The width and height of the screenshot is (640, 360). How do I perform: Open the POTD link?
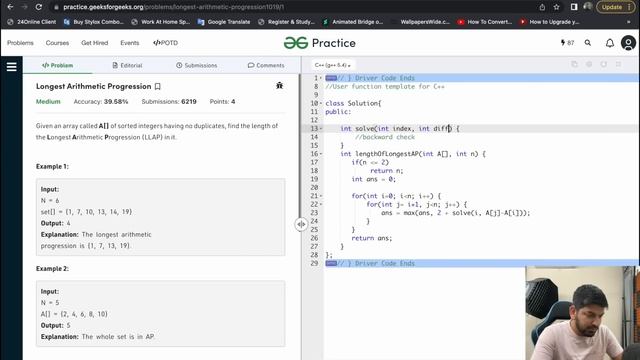click(165, 43)
